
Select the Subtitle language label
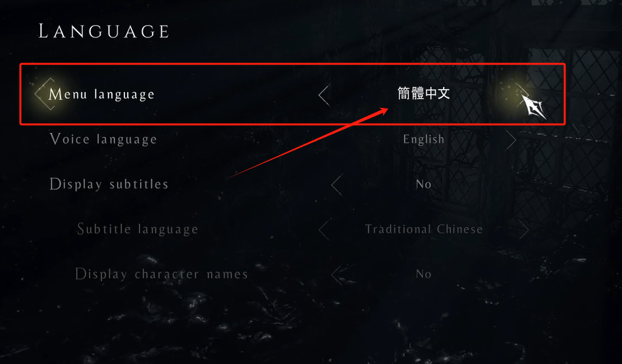[138, 229]
